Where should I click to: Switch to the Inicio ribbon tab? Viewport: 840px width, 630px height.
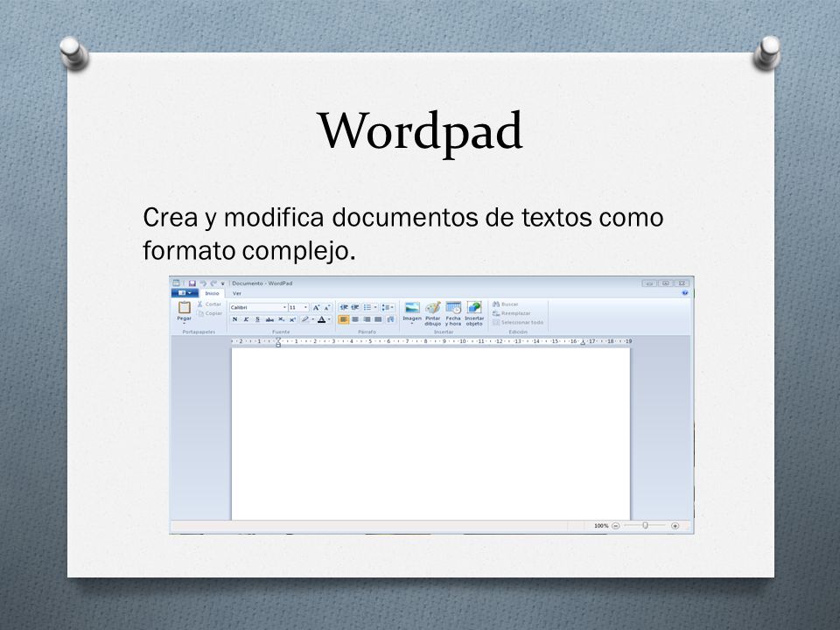(x=212, y=294)
